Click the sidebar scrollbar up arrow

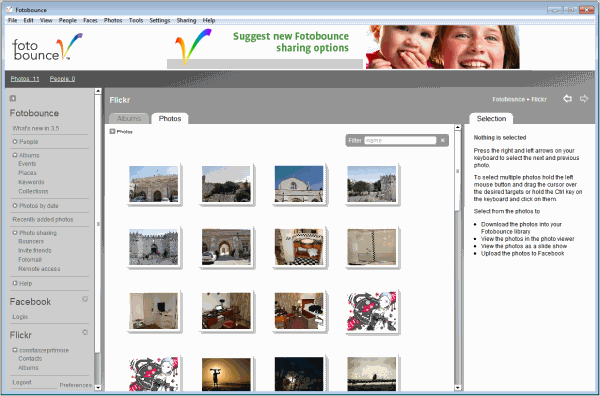98,91
